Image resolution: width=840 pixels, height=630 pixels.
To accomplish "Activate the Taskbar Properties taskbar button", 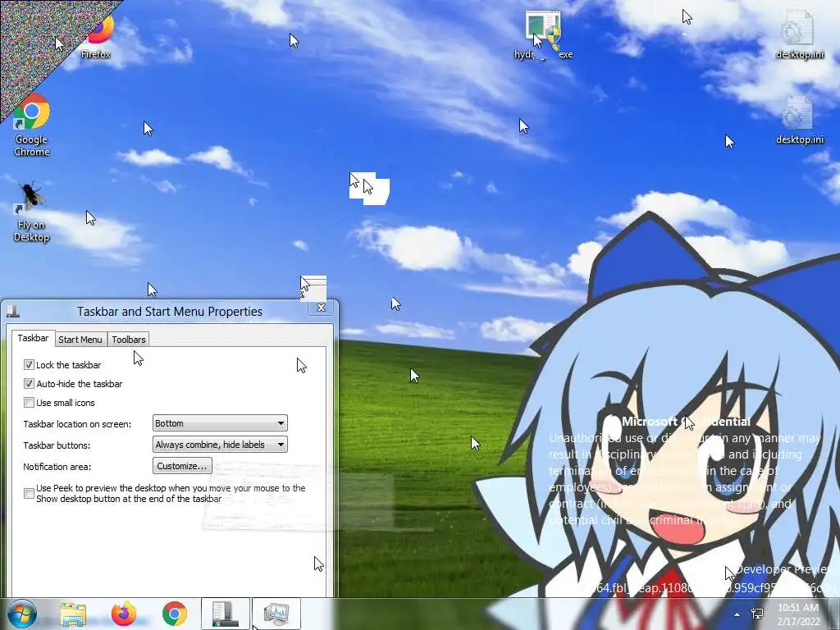I will 225,614.
